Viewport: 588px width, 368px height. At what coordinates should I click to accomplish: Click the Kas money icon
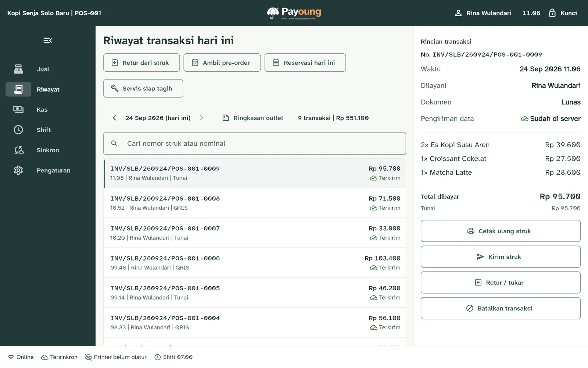click(x=18, y=109)
